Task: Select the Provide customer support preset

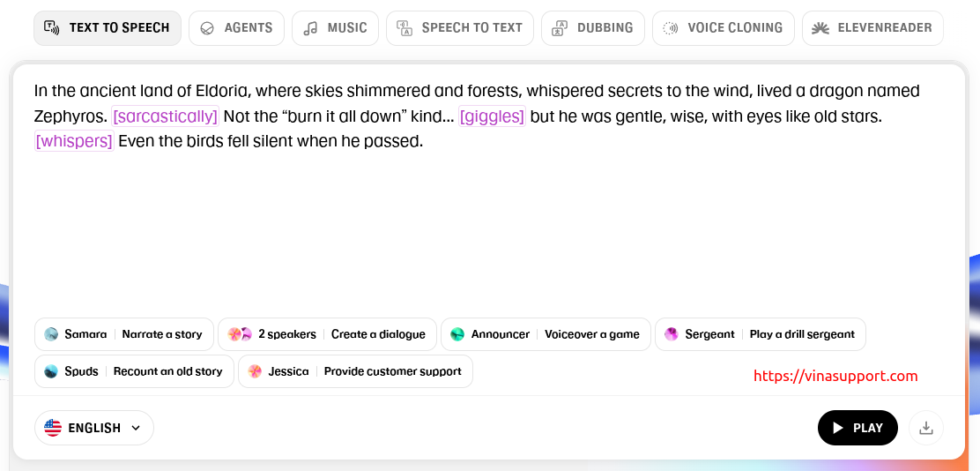Action: coord(392,371)
